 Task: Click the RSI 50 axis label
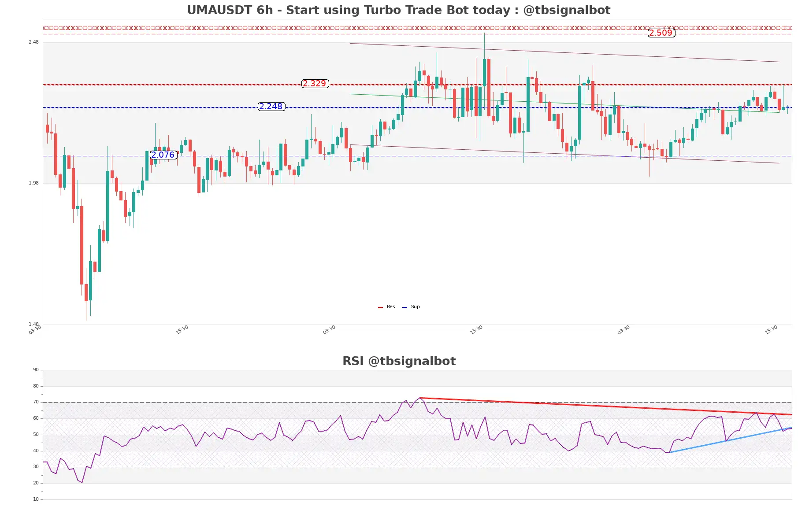(36, 435)
